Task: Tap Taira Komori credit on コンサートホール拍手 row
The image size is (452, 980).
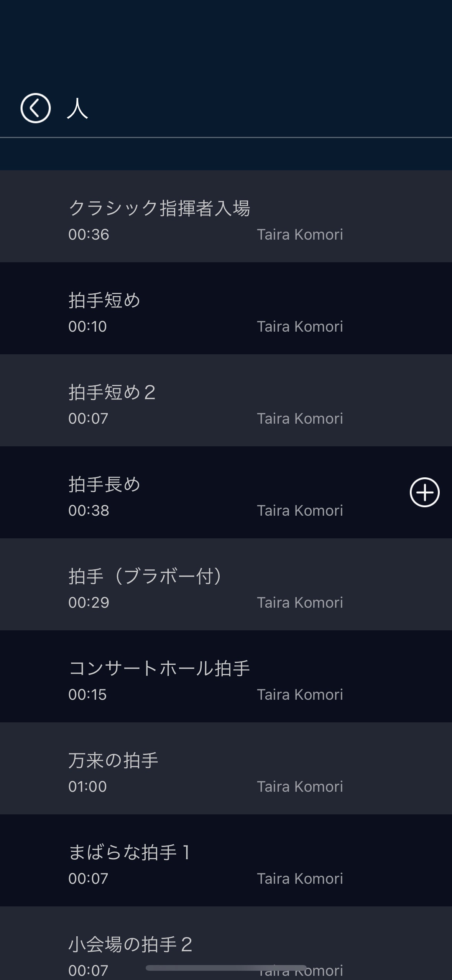Action: click(300, 695)
